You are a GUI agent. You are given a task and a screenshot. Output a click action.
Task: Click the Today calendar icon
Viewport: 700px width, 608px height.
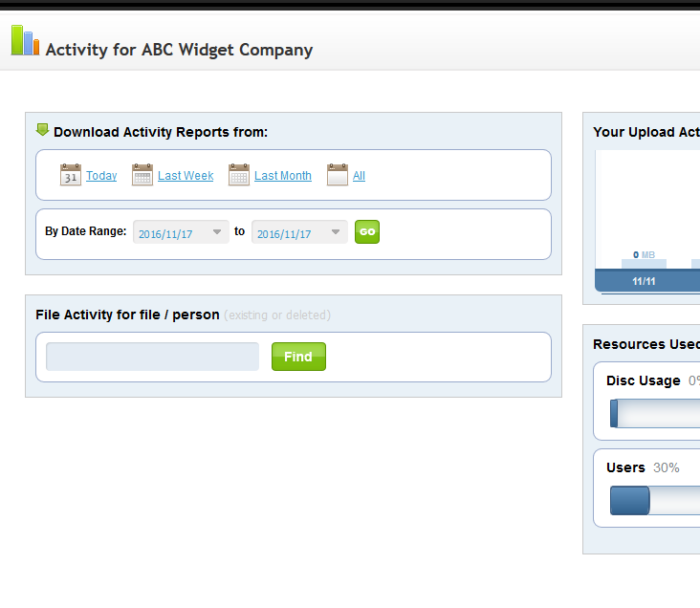coord(71,175)
